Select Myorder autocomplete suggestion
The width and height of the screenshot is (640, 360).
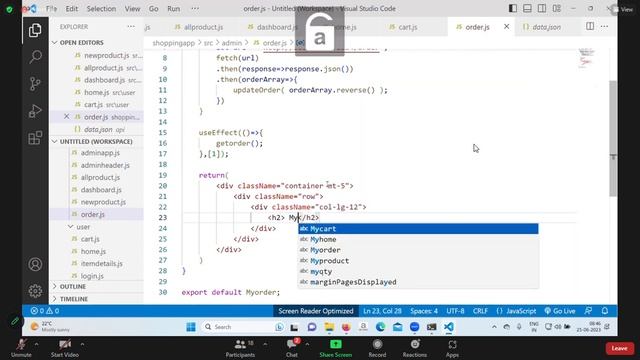pyautogui.click(x=418, y=250)
